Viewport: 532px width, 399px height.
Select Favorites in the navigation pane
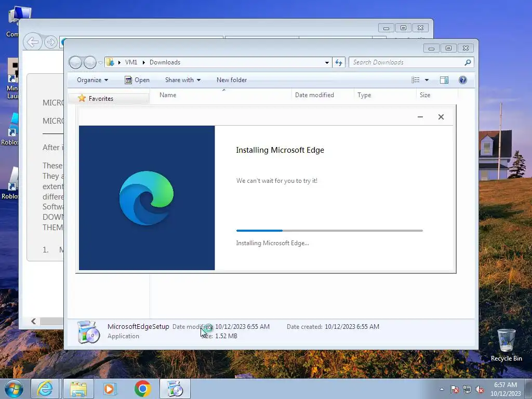[x=101, y=98]
